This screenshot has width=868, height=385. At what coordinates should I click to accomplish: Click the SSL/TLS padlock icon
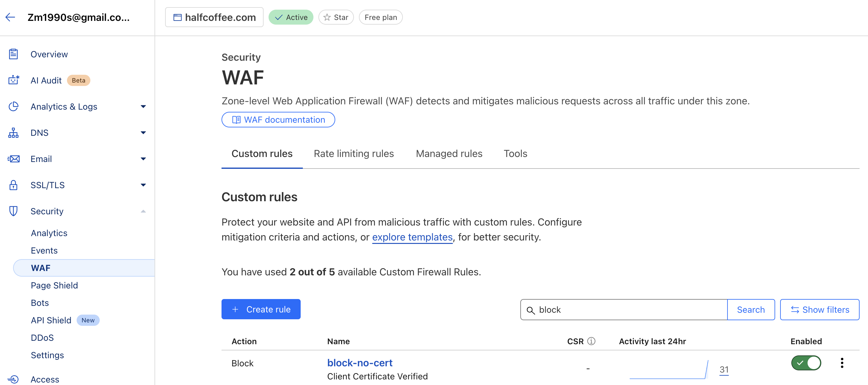pyautogui.click(x=13, y=185)
